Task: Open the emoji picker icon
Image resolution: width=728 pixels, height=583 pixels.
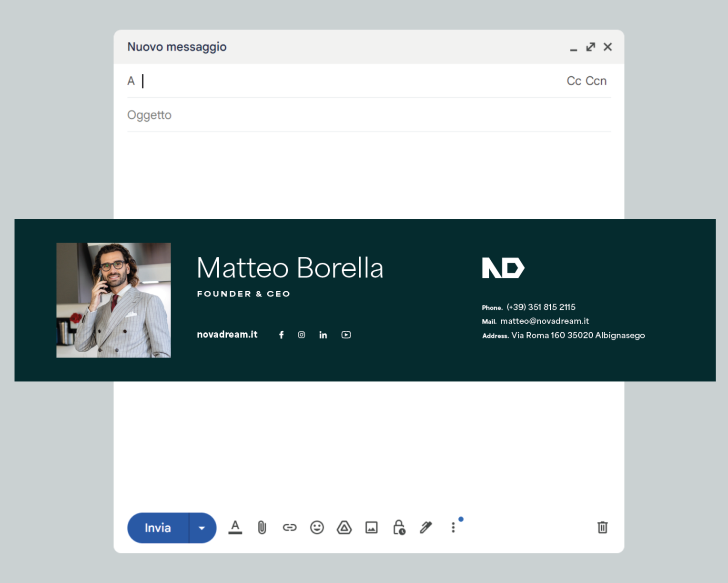Action: click(x=317, y=527)
